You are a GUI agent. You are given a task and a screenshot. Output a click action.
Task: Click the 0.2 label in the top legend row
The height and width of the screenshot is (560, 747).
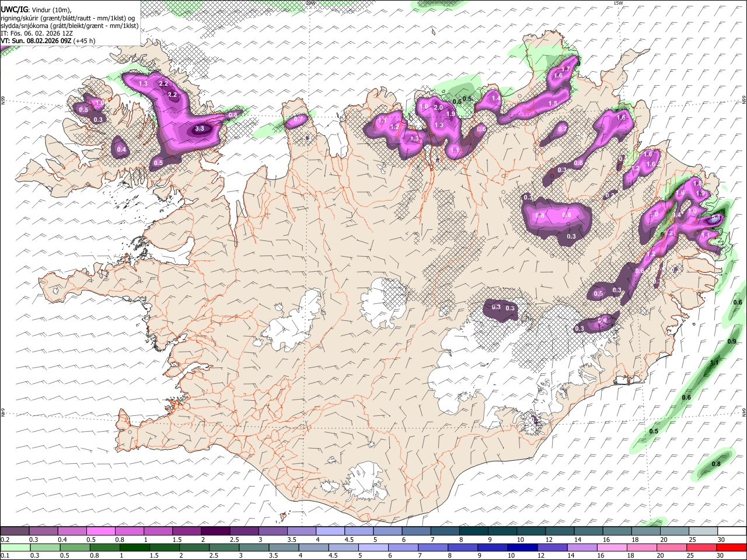click(x=4, y=540)
